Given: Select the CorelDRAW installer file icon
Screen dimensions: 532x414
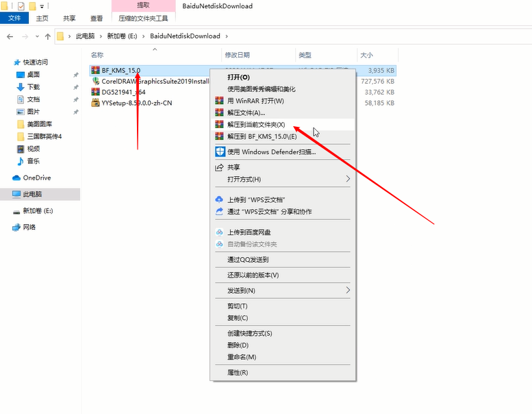Looking at the screenshot, I should click(96, 81).
